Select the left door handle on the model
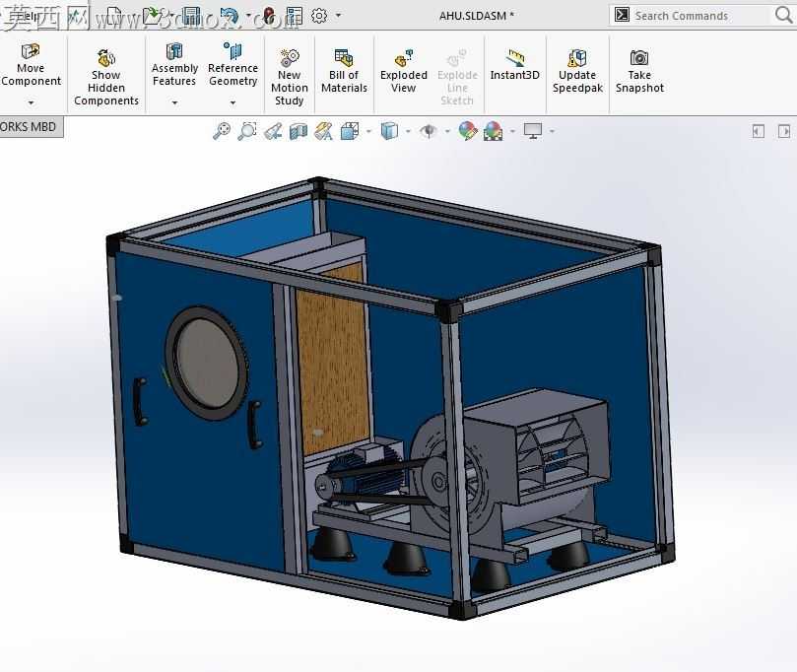 [140, 402]
